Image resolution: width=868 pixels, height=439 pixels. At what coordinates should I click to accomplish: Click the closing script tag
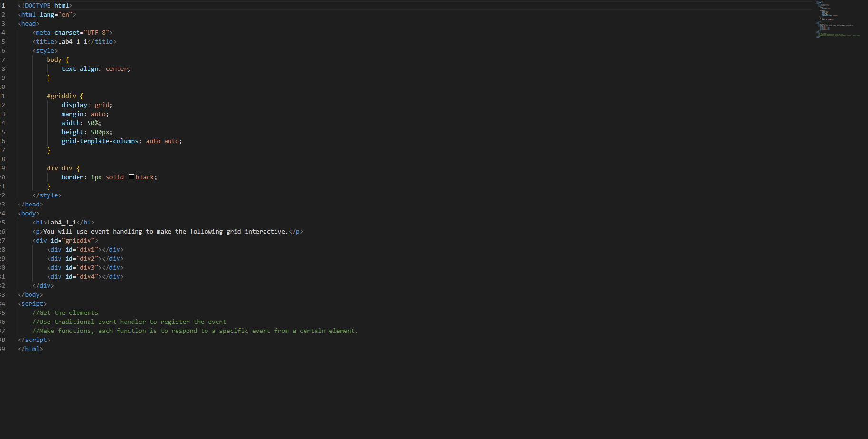(x=34, y=340)
